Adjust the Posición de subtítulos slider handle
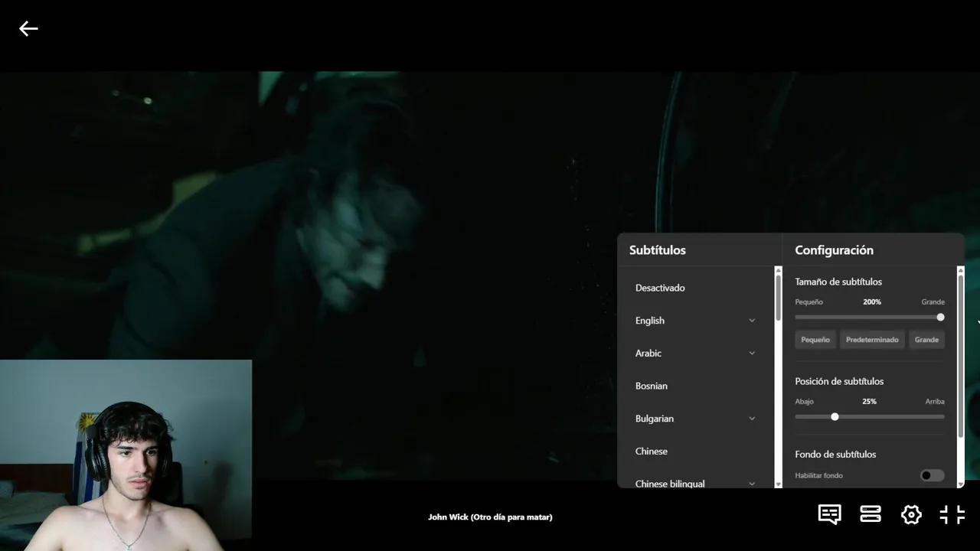The width and height of the screenshot is (980, 551). pyautogui.click(x=835, y=416)
